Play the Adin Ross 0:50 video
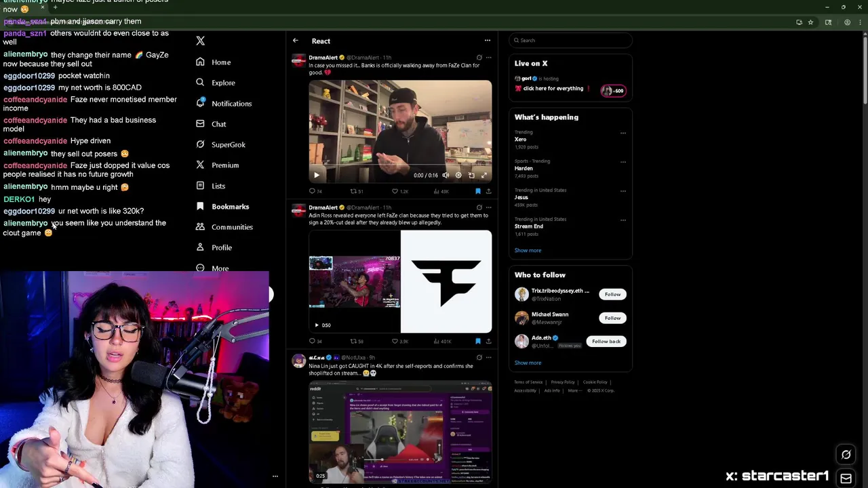The width and height of the screenshot is (868, 488). coord(316,325)
